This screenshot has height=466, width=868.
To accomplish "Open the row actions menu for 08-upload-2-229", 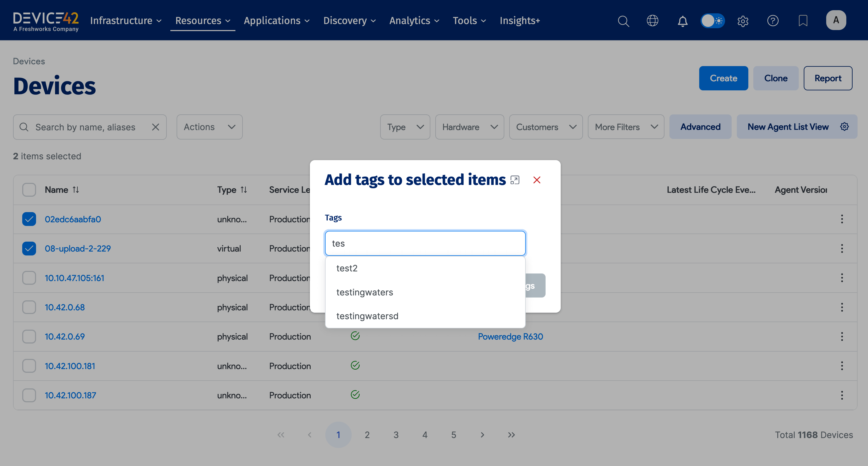I will pos(842,248).
